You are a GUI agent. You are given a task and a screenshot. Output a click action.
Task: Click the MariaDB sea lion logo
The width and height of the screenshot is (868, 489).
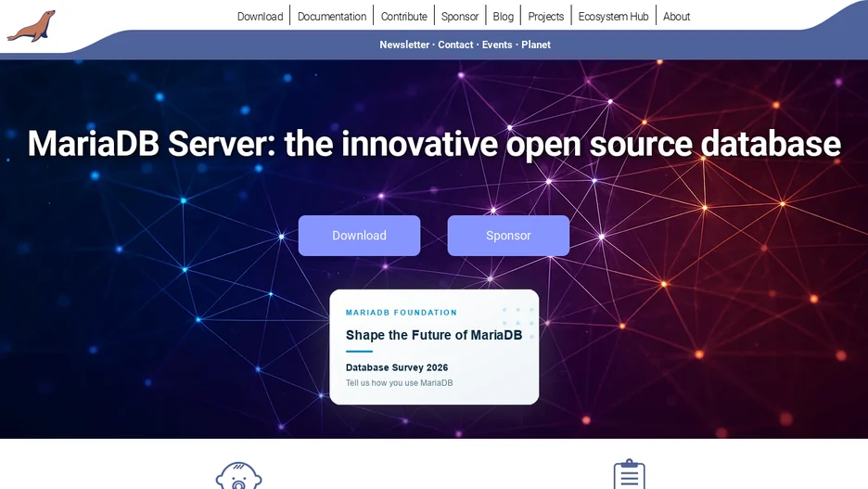tap(31, 26)
